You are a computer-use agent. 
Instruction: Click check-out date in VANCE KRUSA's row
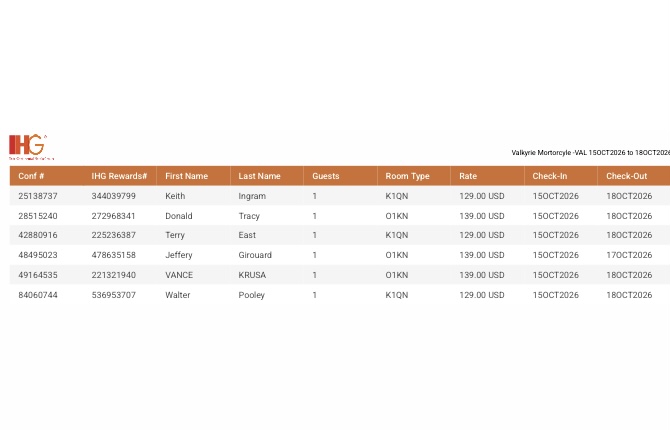click(x=629, y=275)
